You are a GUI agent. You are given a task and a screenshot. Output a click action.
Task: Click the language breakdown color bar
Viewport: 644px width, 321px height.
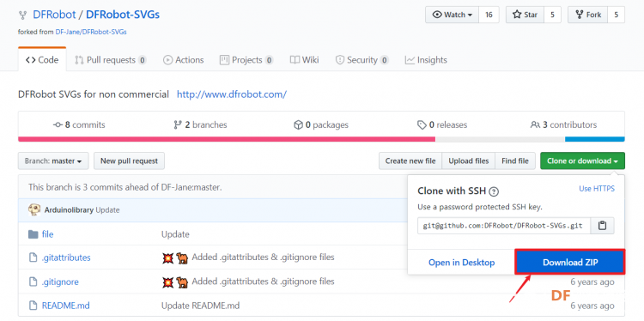(321, 139)
